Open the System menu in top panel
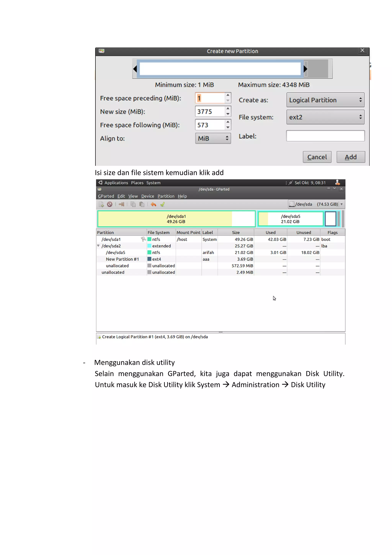The width and height of the screenshot is (392, 555). coord(153,183)
